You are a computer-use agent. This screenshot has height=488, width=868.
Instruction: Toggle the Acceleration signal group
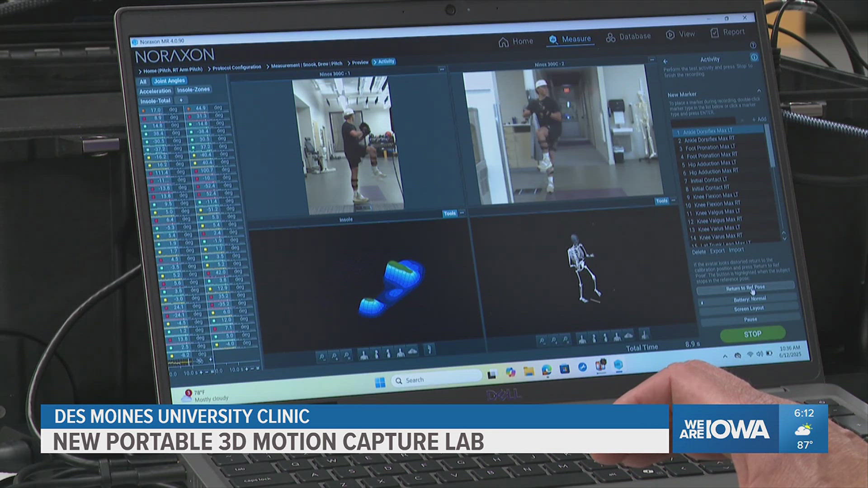pyautogui.click(x=155, y=91)
